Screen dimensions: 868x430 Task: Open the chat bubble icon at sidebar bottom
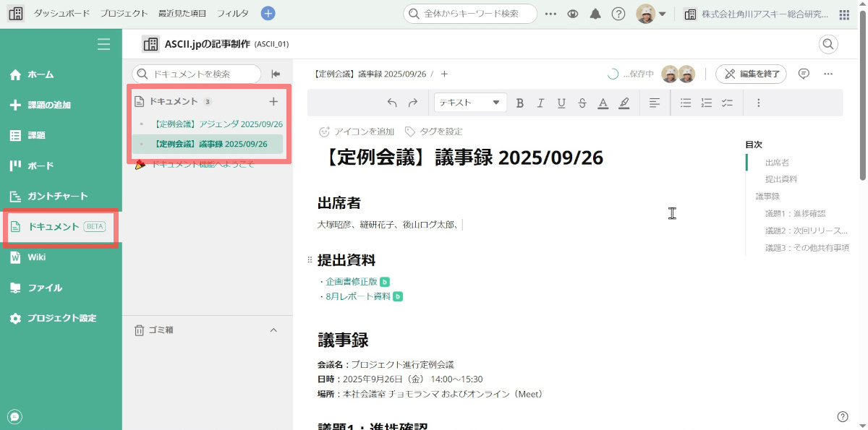pos(14,416)
